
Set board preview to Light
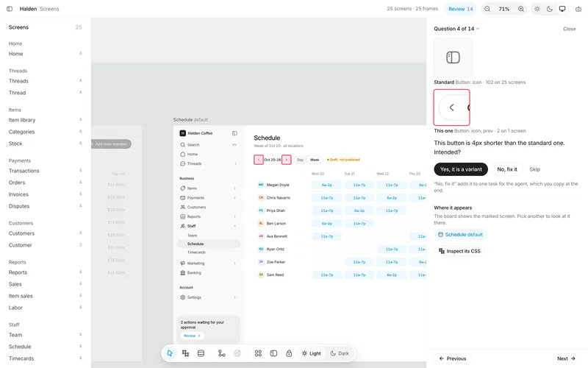pyautogui.click(x=311, y=353)
